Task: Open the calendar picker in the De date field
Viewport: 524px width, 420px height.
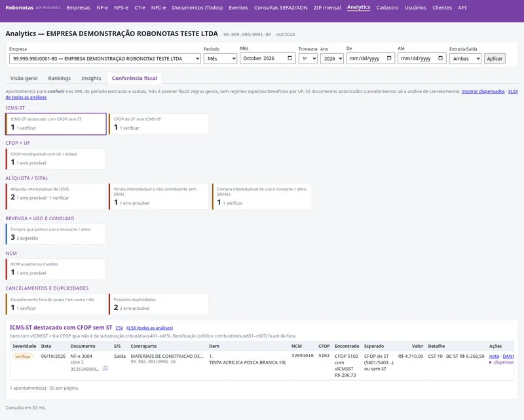Action: [x=389, y=58]
